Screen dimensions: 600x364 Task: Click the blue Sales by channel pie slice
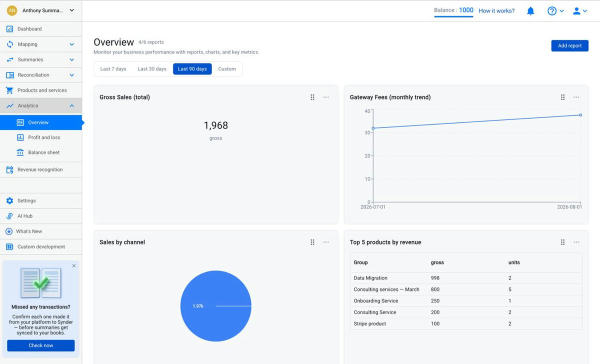tap(215, 306)
